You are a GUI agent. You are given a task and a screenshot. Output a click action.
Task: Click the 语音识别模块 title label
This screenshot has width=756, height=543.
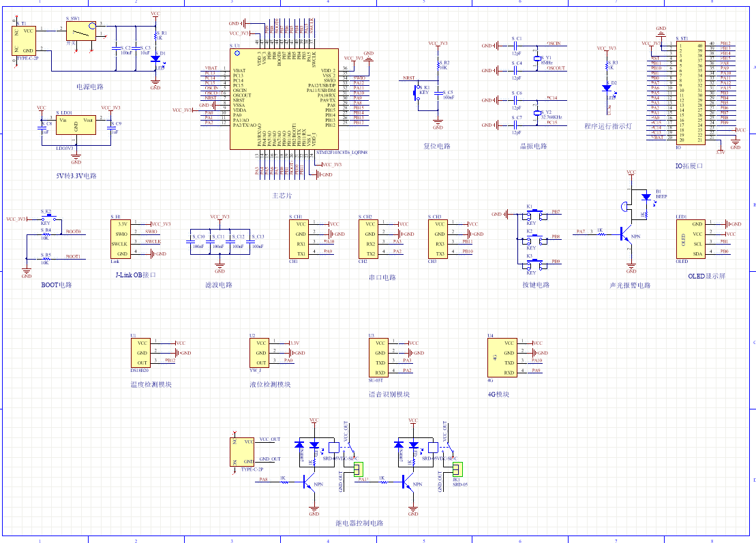pos(389,394)
